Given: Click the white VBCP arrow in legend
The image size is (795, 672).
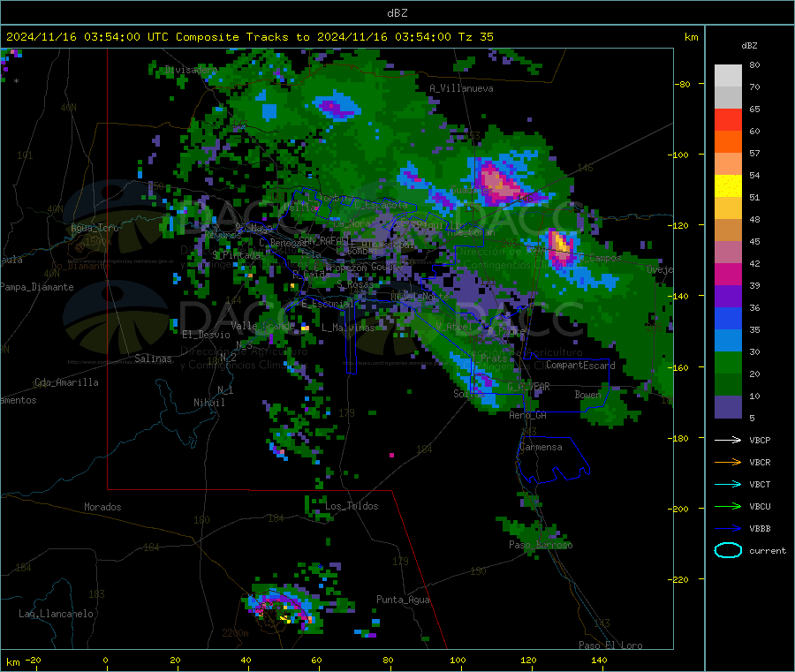Looking at the screenshot, I should (x=728, y=440).
